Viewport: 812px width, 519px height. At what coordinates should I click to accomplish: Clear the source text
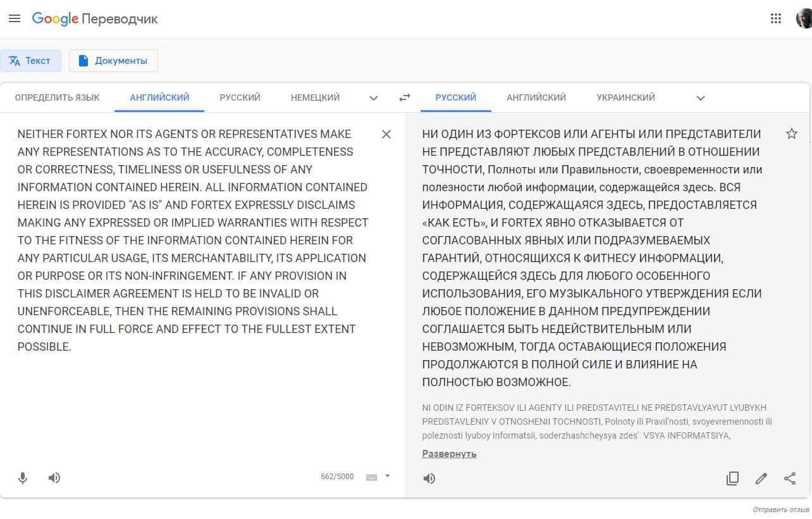(x=386, y=134)
